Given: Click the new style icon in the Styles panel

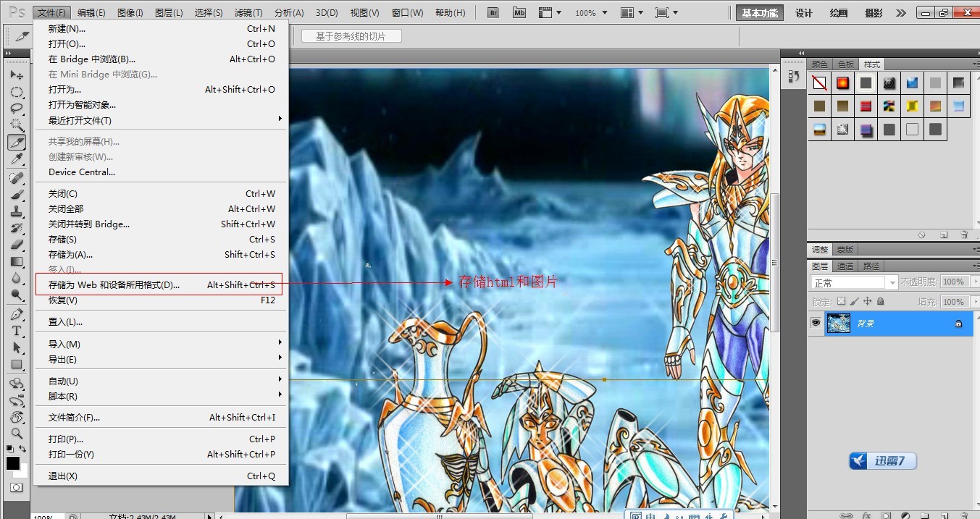Looking at the screenshot, I should point(944,235).
